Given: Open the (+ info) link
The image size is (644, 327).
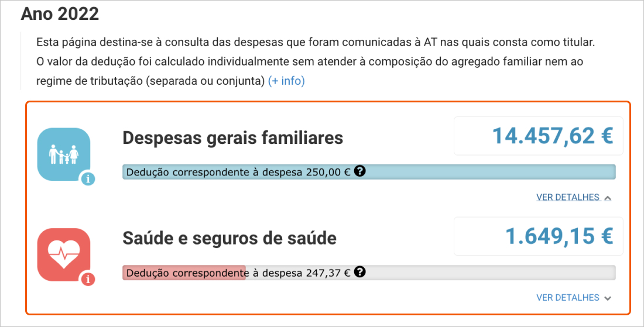Looking at the screenshot, I should pyautogui.click(x=286, y=81).
